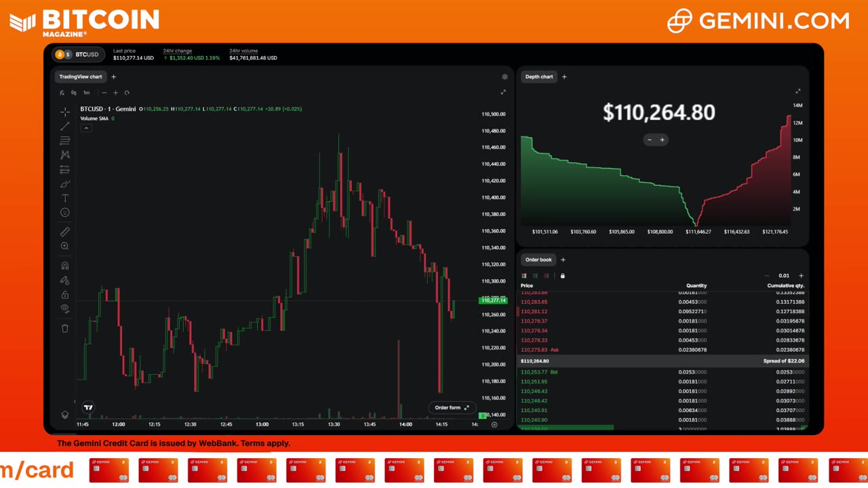Viewport: 868px width, 488px height.
Task: Zoom out depth chart with minus button
Action: 650,140
